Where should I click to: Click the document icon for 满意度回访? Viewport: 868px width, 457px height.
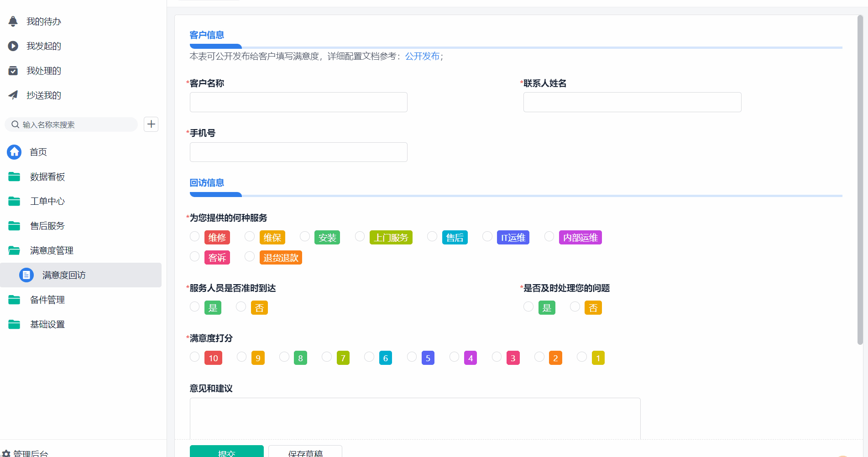26,275
